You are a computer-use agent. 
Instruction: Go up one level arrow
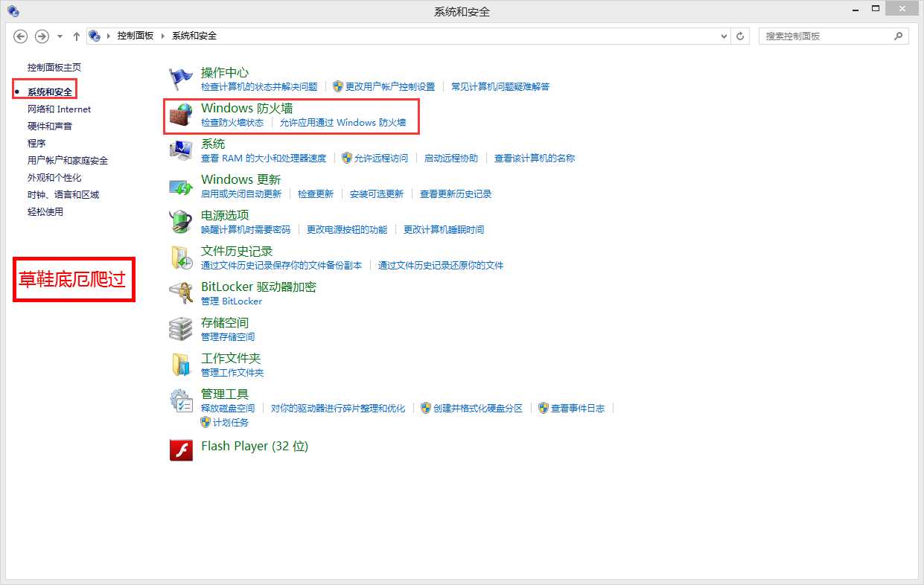[77, 36]
